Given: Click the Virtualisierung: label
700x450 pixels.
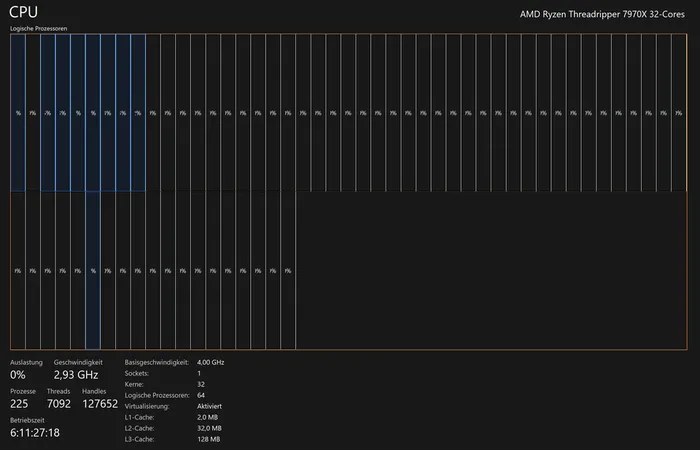Looking at the screenshot, I should [147, 406].
